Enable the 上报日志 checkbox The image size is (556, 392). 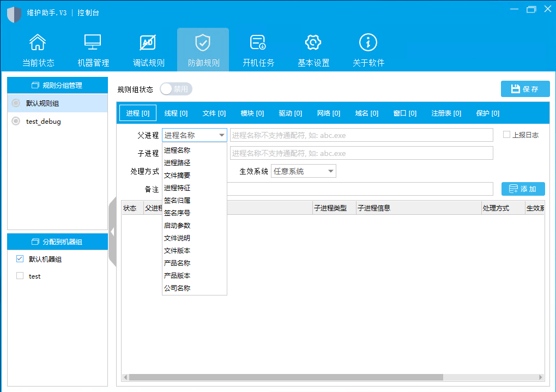pos(507,135)
